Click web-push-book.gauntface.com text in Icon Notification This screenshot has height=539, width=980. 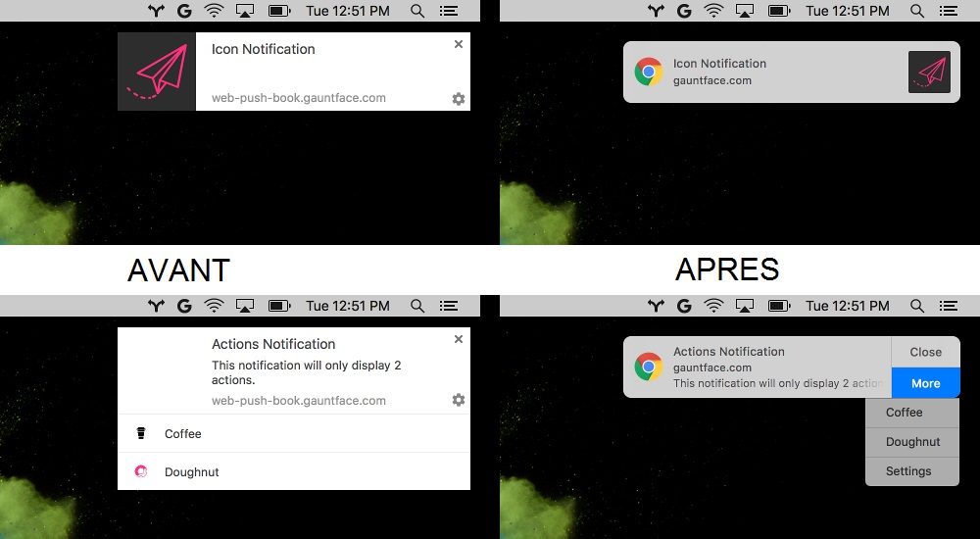298,98
